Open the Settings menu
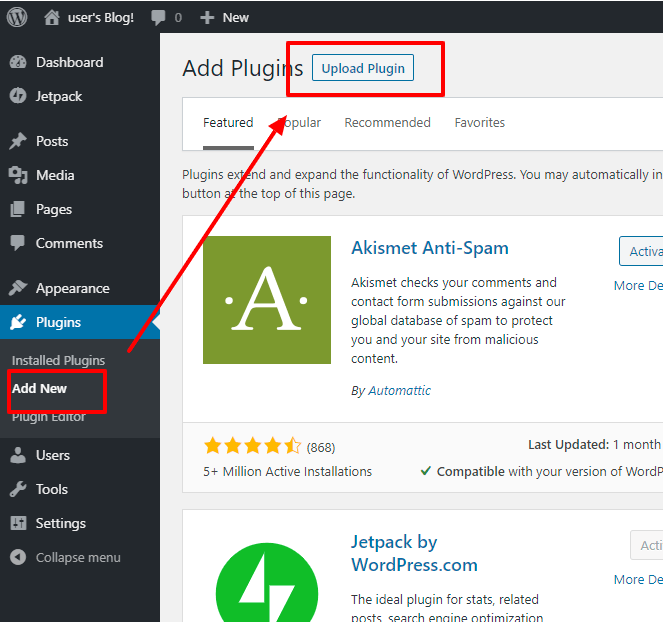The width and height of the screenshot is (664, 622). click(61, 523)
